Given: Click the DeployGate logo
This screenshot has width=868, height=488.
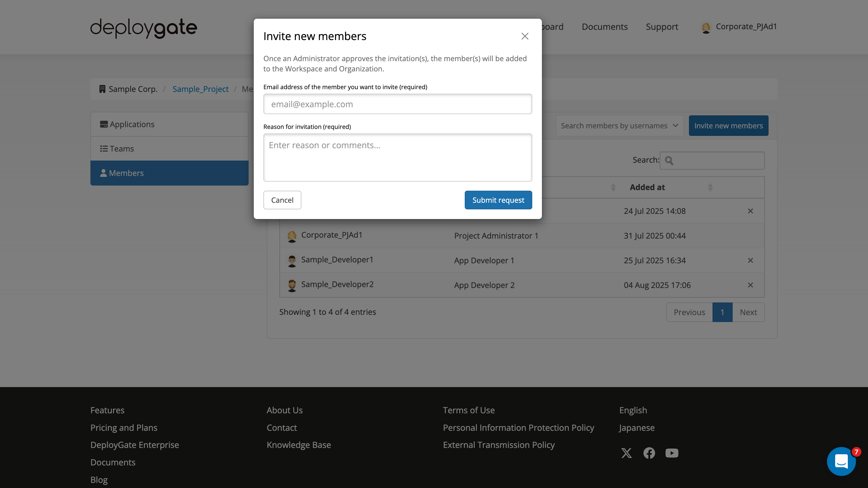Looking at the screenshot, I should click(x=143, y=28).
